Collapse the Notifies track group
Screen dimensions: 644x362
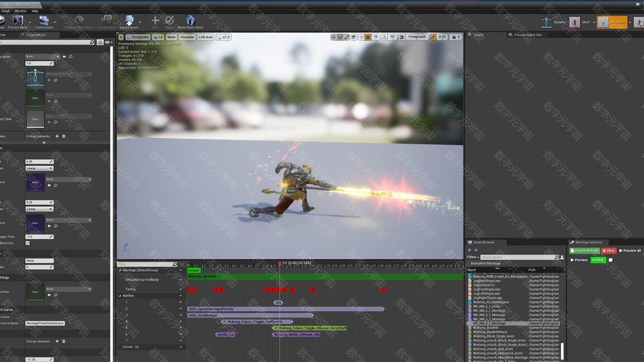pos(120,296)
